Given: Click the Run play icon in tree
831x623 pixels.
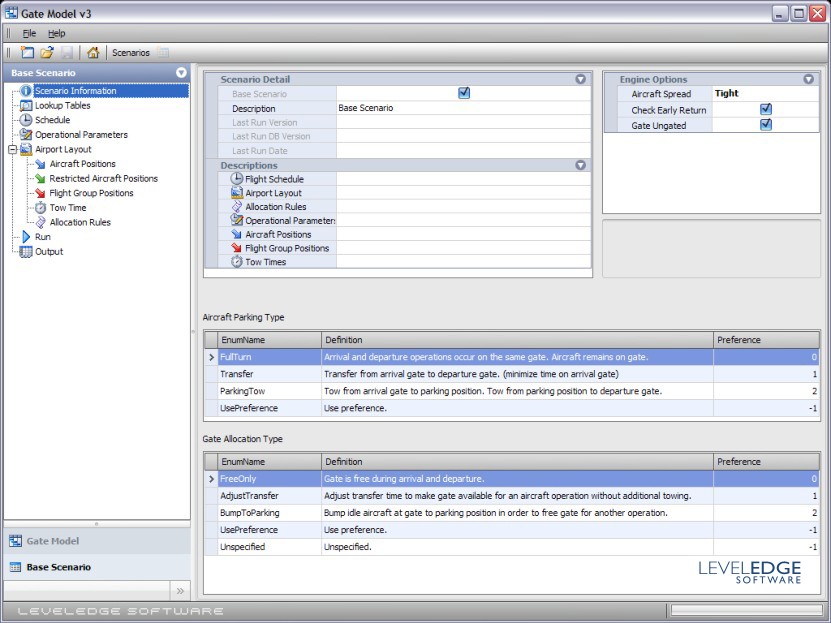Looking at the screenshot, I should click(26, 237).
